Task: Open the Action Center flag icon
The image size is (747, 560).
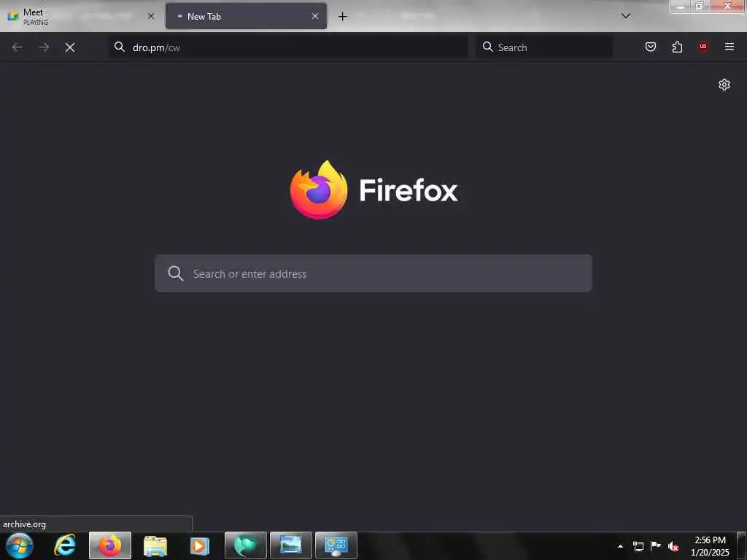Action: coord(656,546)
